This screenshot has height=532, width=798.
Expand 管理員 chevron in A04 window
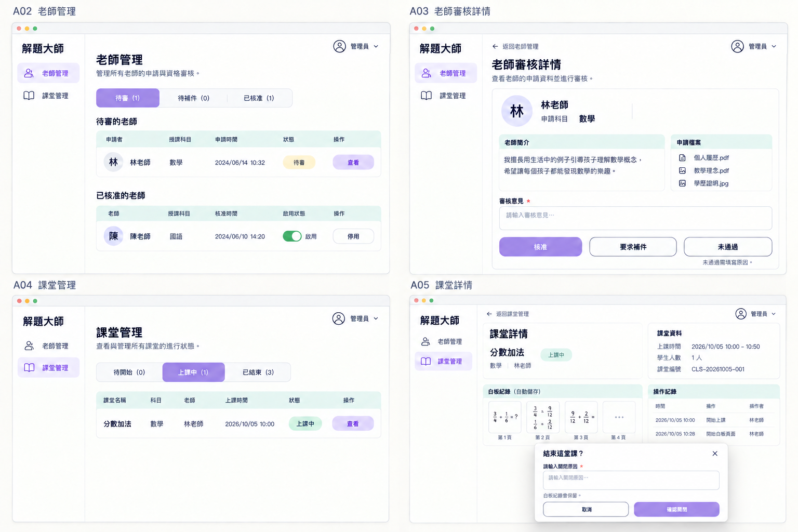click(376, 318)
